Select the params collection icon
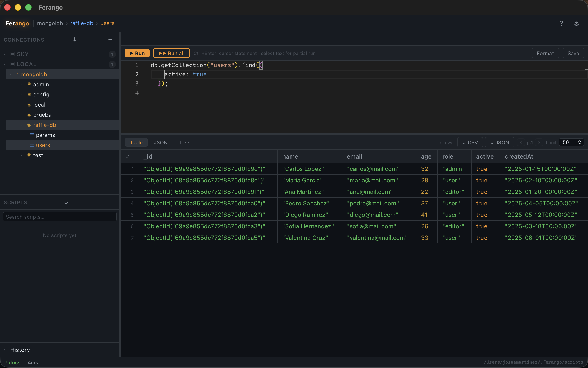 point(31,135)
